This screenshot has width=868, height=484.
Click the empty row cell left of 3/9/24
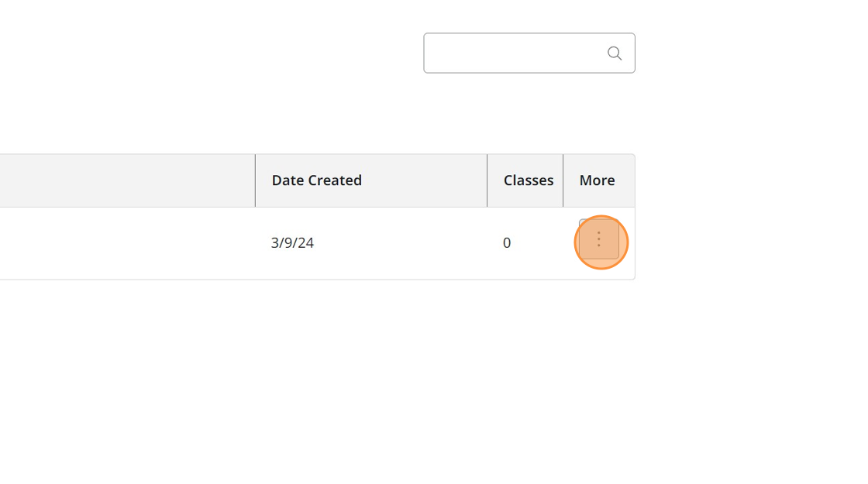point(127,243)
